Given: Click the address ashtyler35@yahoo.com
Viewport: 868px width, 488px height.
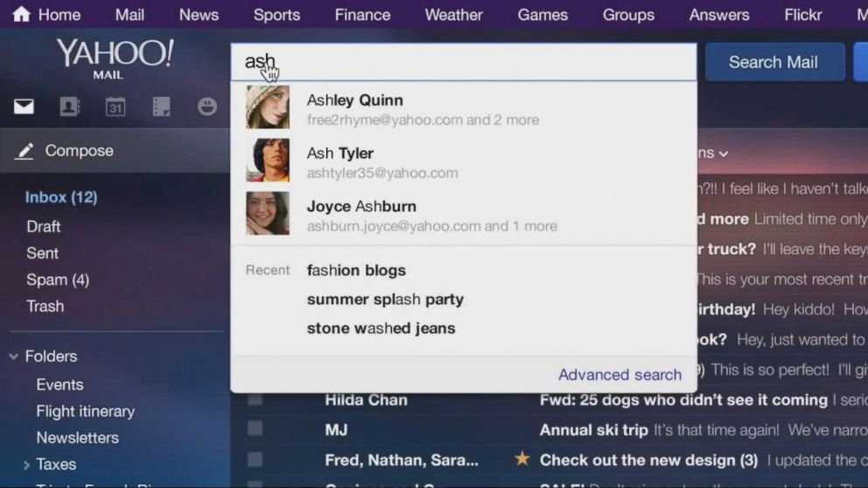Looking at the screenshot, I should click(382, 173).
